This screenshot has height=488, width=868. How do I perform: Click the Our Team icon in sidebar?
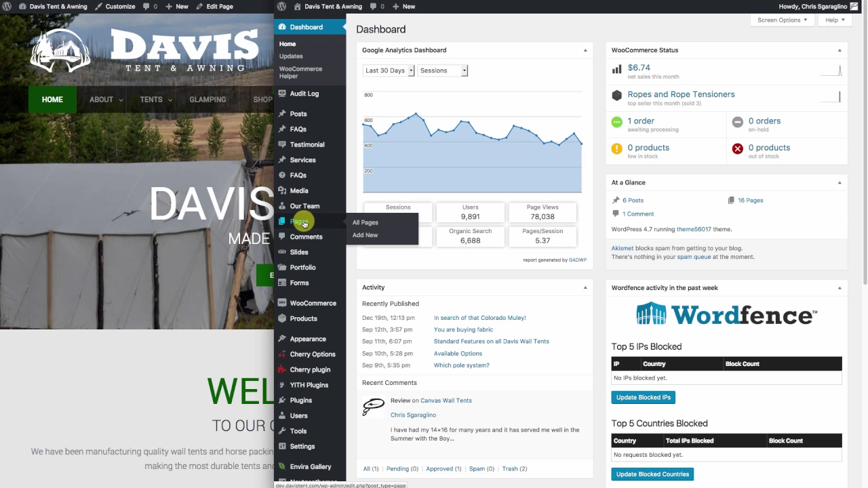click(x=282, y=206)
